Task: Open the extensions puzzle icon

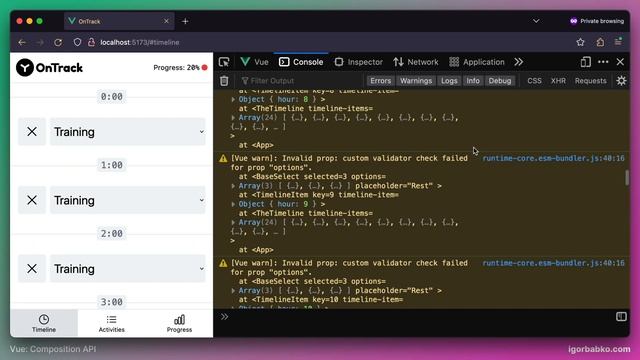Action: (600, 42)
